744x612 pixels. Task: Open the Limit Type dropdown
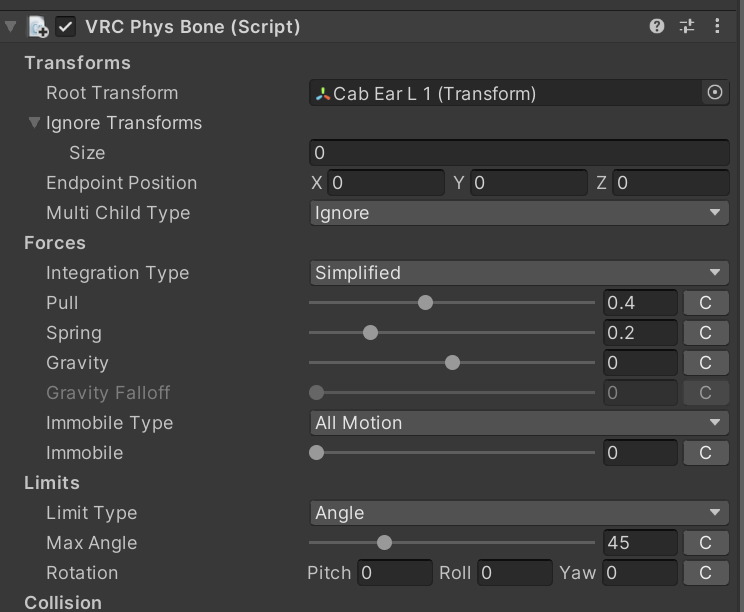pos(519,513)
